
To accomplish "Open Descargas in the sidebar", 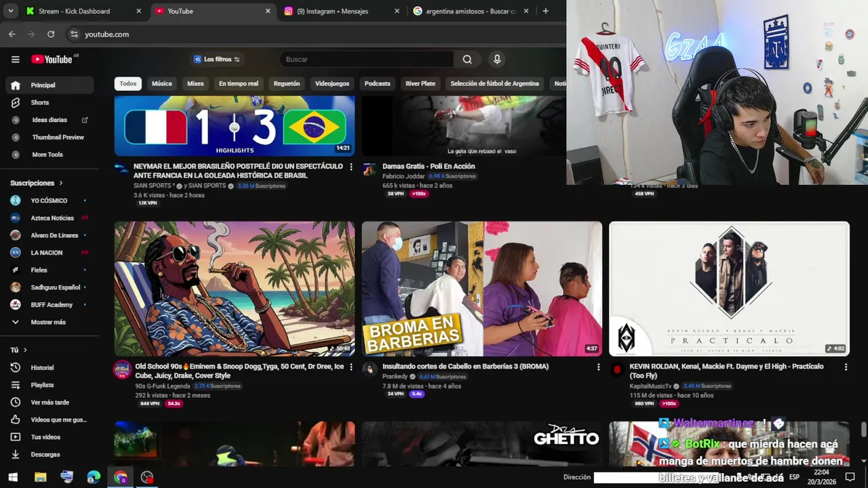I will coord(50,454).
